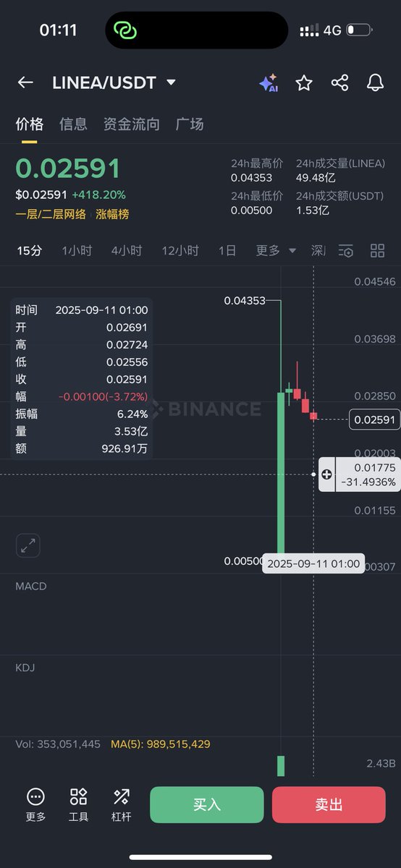The width and height of the screenshot is (401, 868).
Task: Switch to the 信息 tab
Action: [73, 124]
